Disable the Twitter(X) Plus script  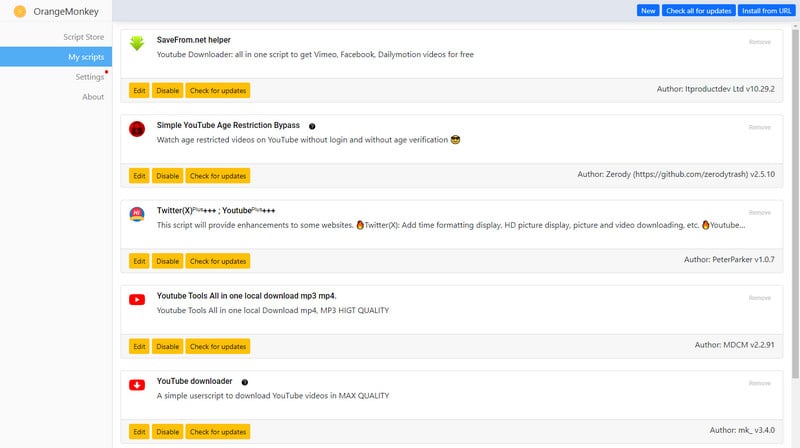coord(167,261)
